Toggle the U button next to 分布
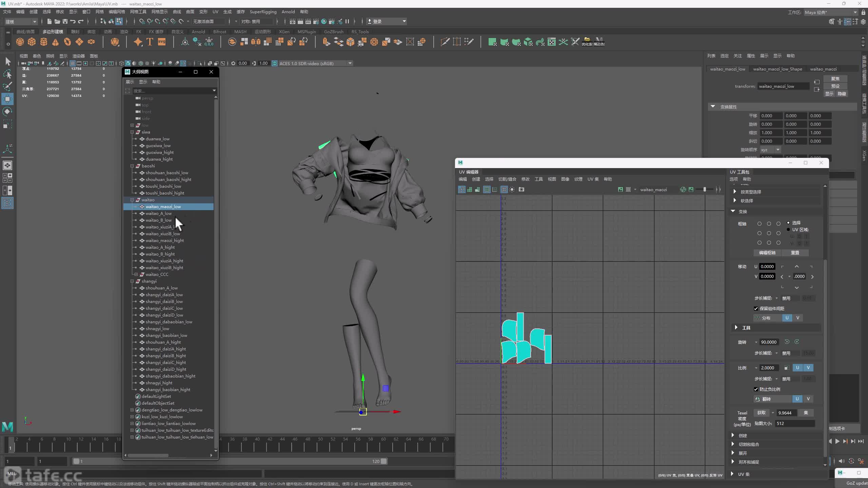 [787, 318]
